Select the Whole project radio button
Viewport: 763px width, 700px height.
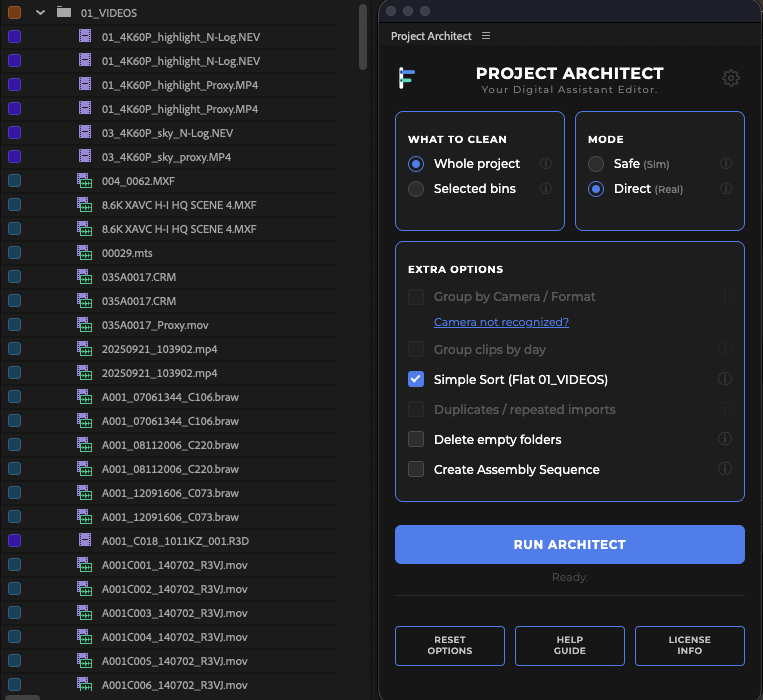click(x=416, y=164)
